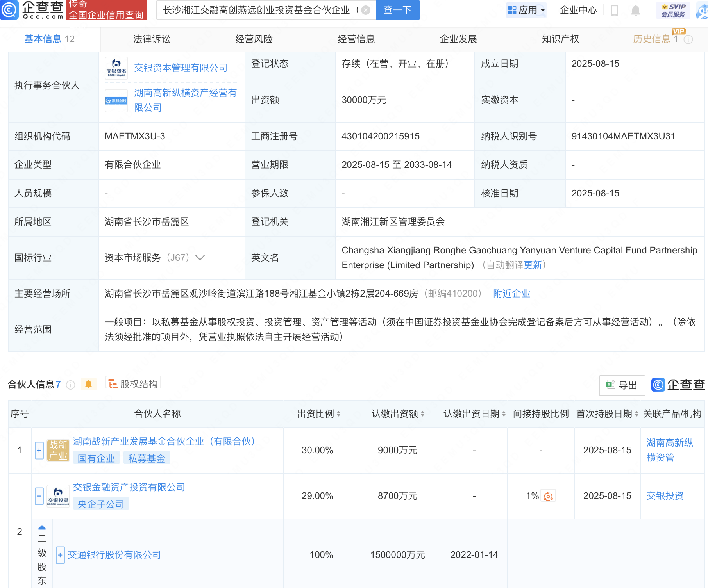708x588 pixels.
Task: Open 交通银行股份有限公司 link
Action: coord(114,555)
